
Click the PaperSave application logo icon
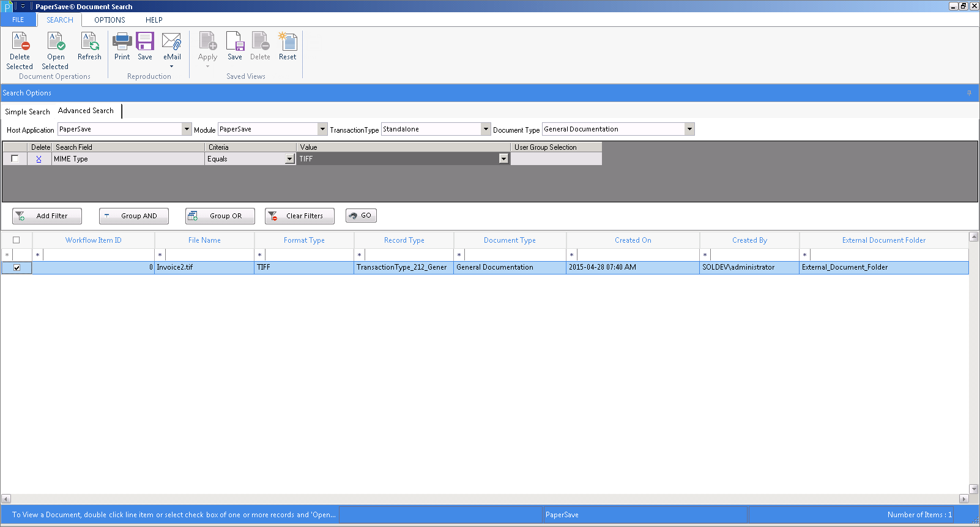point(7,7)
